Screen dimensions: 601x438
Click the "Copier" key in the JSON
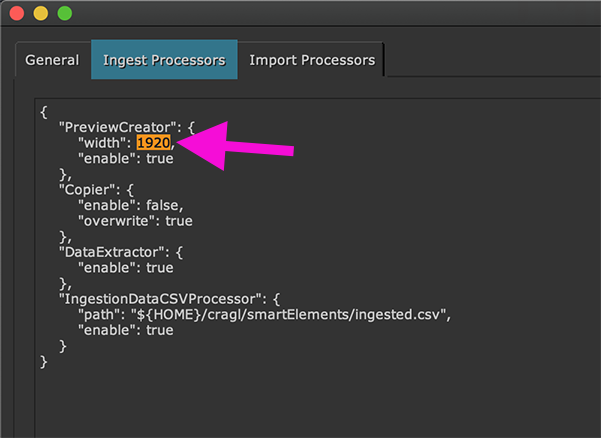click(x=89, y=187)
